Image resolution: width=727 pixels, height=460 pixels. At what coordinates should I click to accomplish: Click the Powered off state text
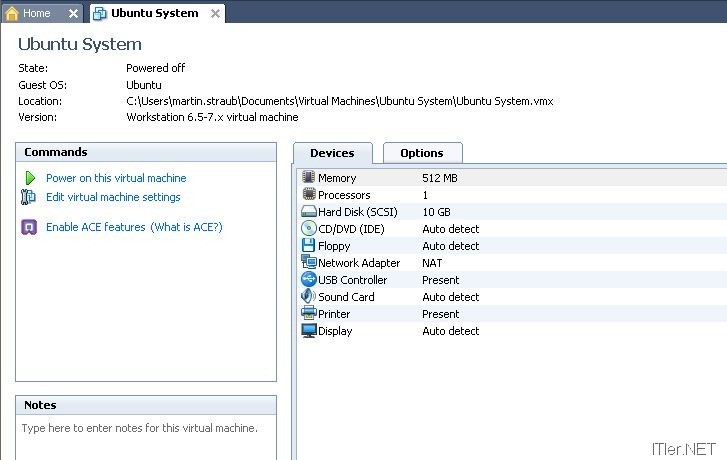(155, 68)
